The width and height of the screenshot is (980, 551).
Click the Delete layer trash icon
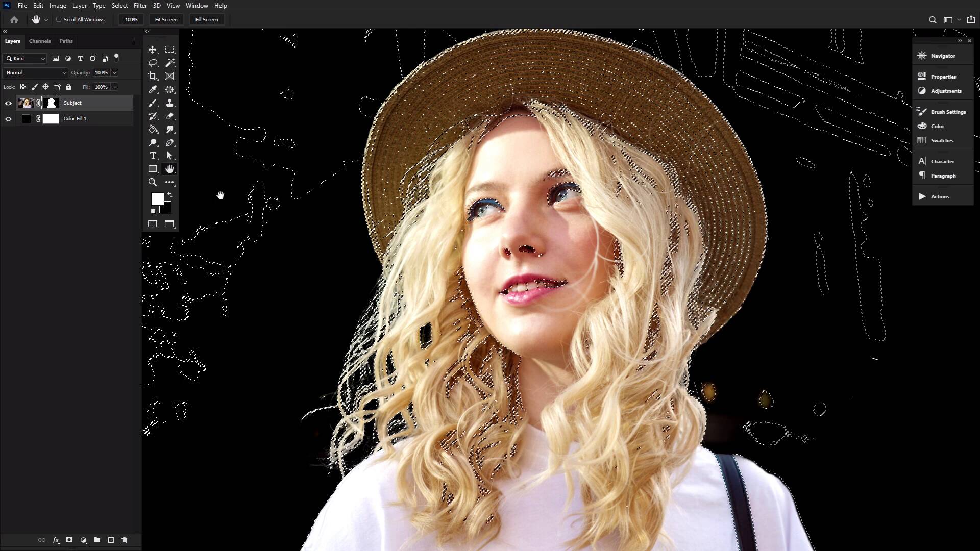(x=124, y=540)
